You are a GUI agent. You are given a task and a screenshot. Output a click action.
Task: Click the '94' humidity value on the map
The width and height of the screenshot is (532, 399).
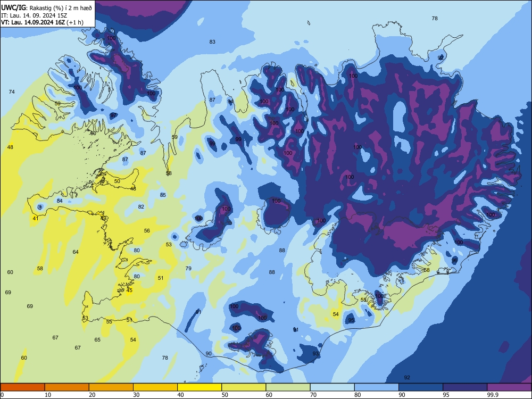click(x=230, y=102)
